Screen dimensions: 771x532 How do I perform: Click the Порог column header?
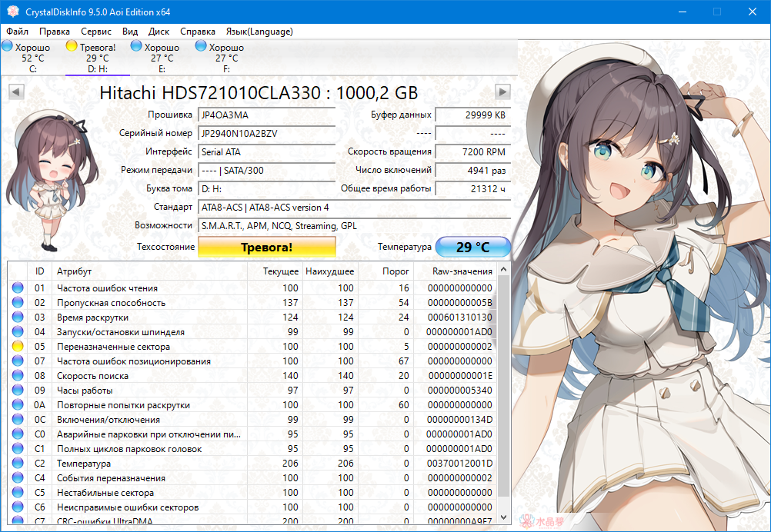pos(385,271)
